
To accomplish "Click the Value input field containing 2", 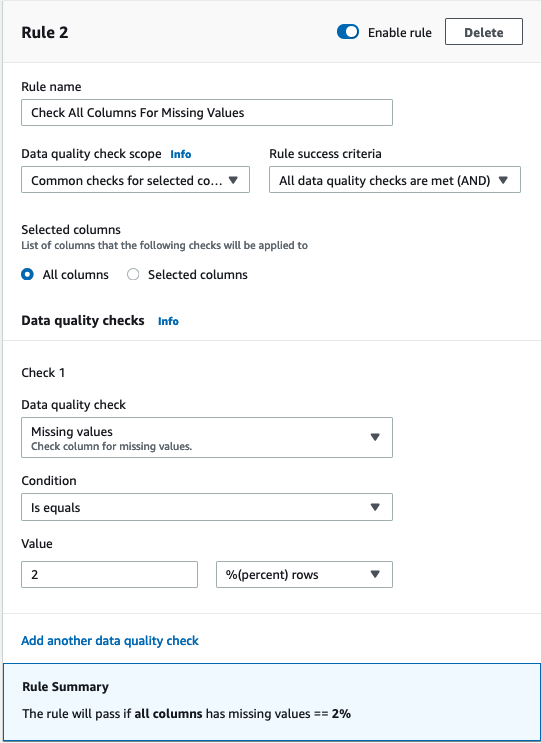I will (x=109, y=574).
